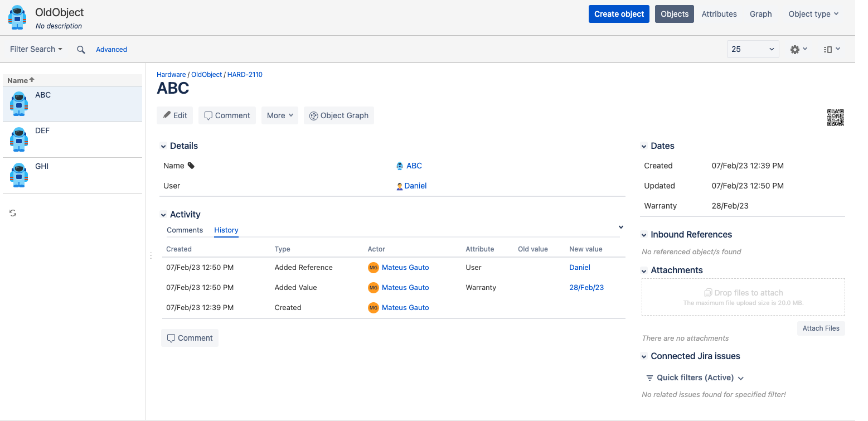Collapse the Activity section

tap(163, 215)
